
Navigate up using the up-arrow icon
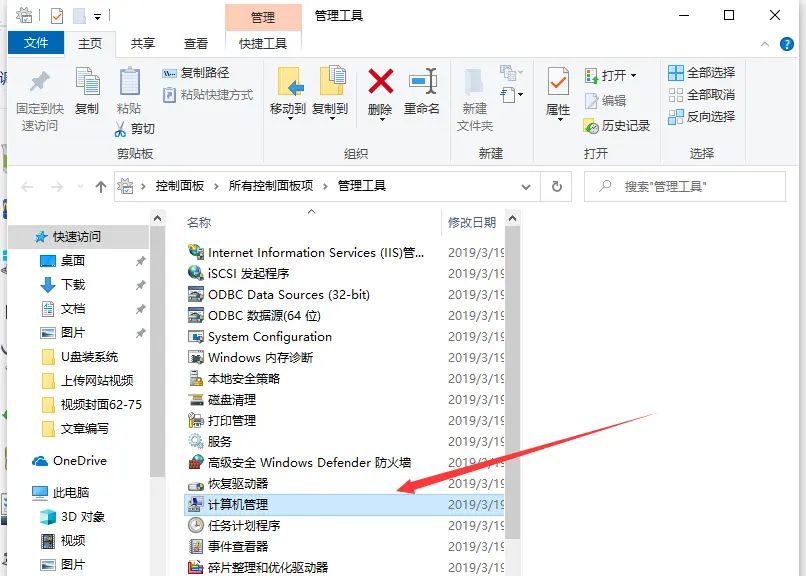coord(100,185)
